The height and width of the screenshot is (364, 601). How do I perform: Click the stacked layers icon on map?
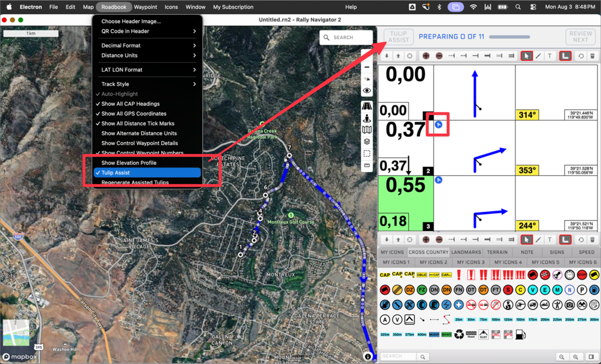tap(367, 142)
